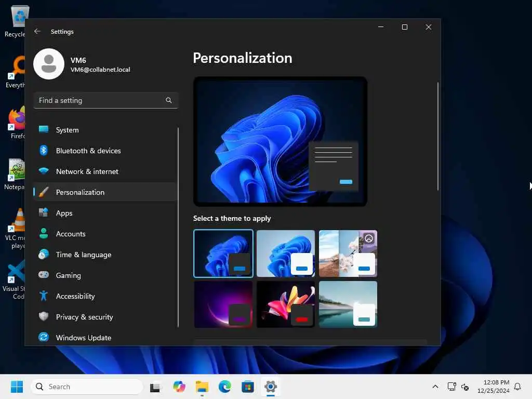Go back using the Settings back arrow

point(37,31)
